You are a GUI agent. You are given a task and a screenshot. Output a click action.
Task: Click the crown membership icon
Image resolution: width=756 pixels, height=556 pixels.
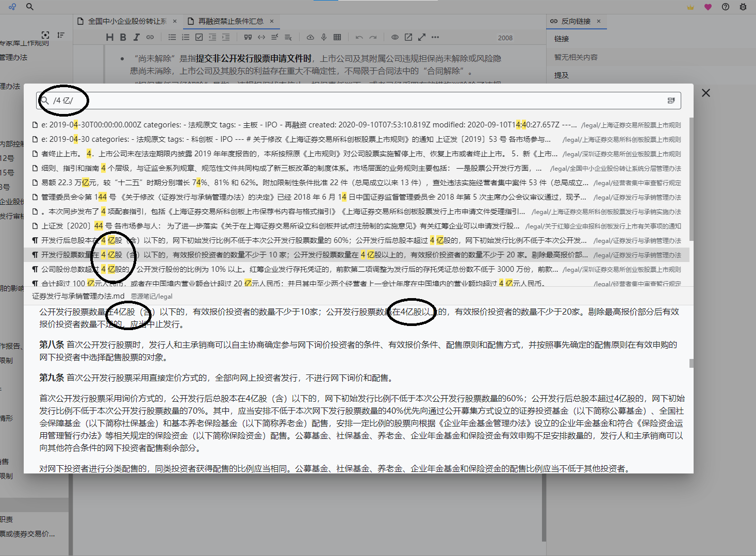pos(691,7)
